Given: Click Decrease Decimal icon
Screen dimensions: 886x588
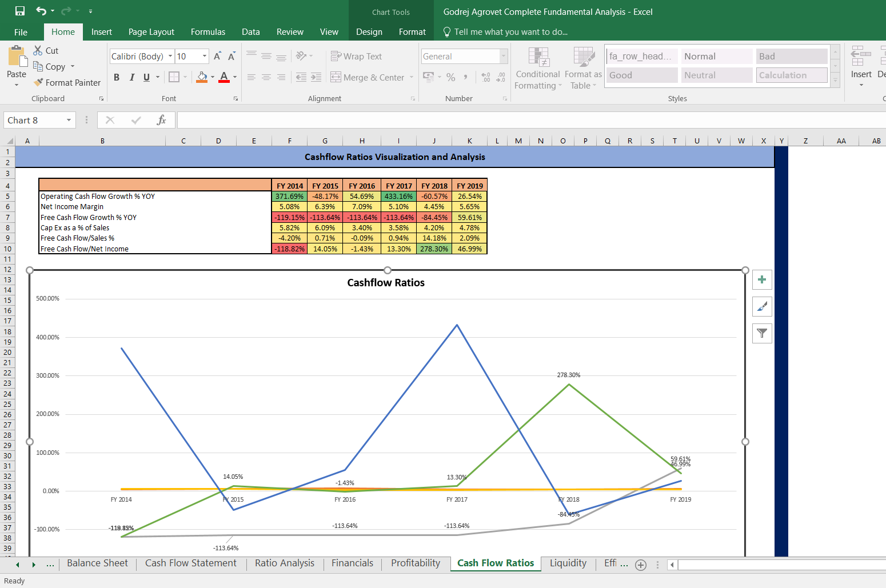Looking at the screenshot, I should click(501, 77).
